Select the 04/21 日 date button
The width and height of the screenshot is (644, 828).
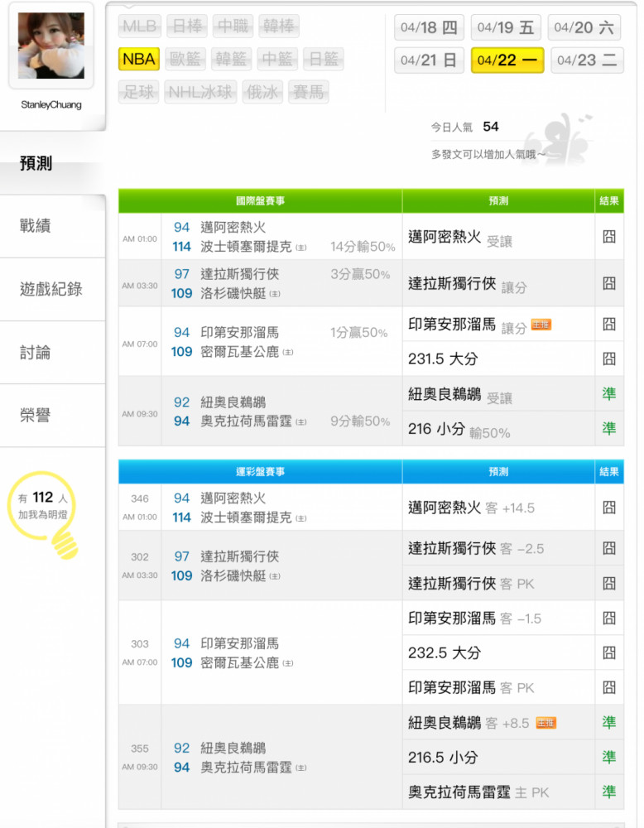pyautogui.click(x=429, y=60)
